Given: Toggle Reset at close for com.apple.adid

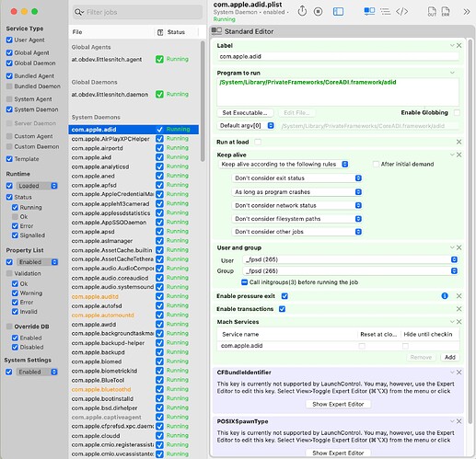Looking at the screenshot, I should click(362, 346).
